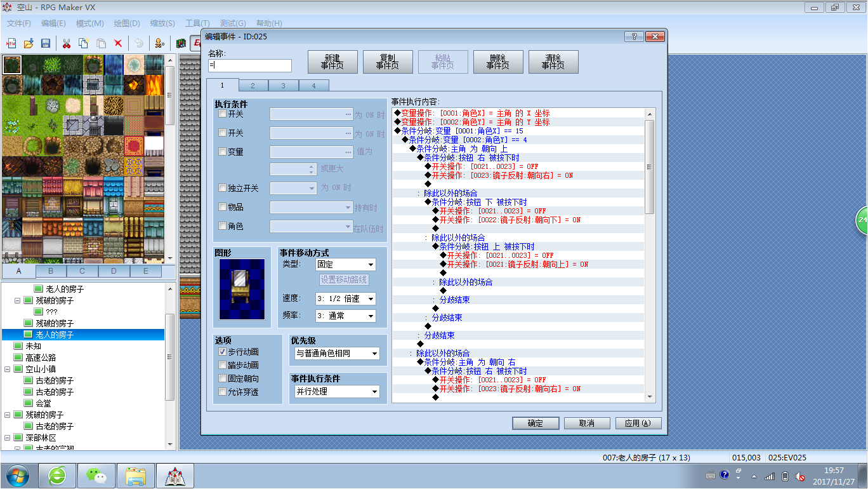This screenshot has width=868, height=489.
Task: Click the Save floppy disk icon
Action: tap(46, 43)
